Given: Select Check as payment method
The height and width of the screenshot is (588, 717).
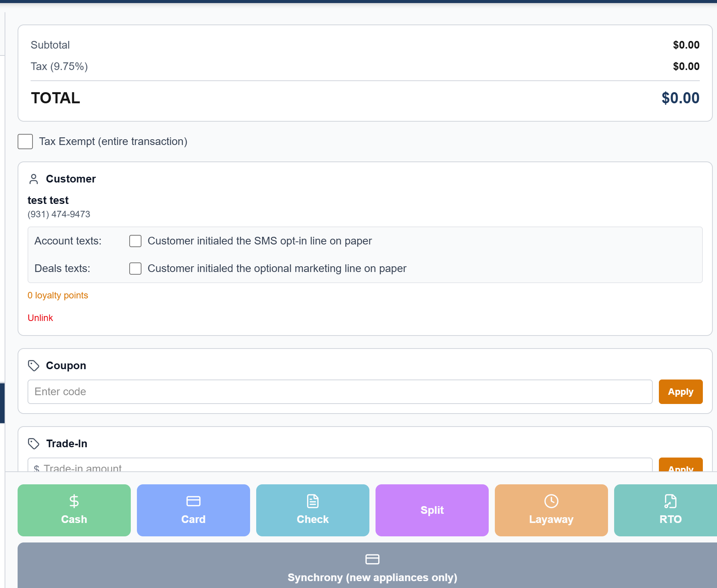Looking at the screenshot, I should coord(313,510).
